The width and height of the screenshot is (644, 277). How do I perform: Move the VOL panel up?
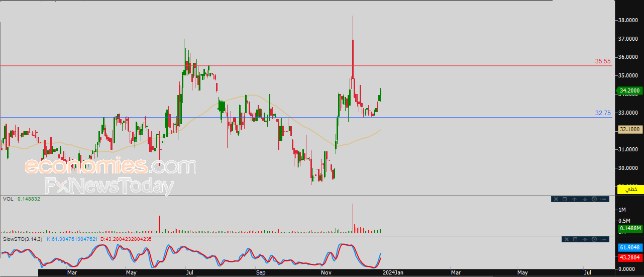[x=574, y=199]
